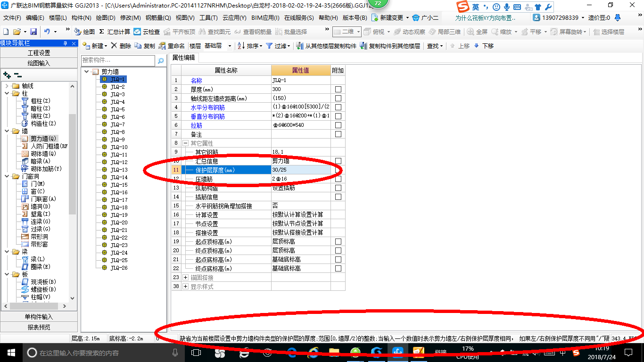644x362 pixels.
Task: Close the 模块导航栏 panel
Action: pos(74,43)
